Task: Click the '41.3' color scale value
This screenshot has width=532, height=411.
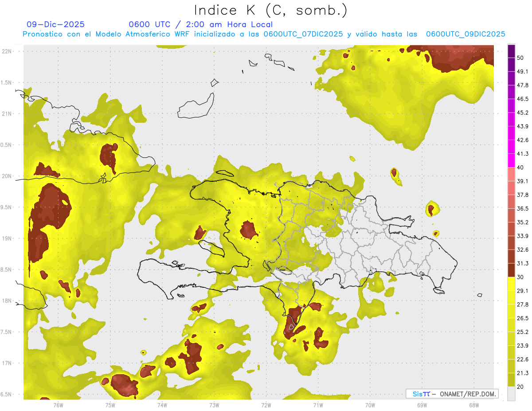Action: [x=522, y=154]
